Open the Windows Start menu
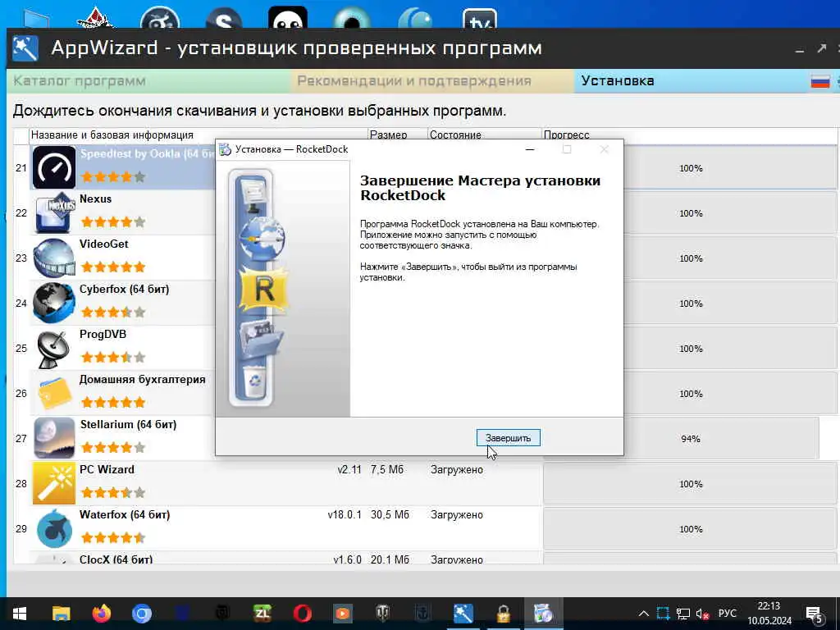The image size is (840, 630). click(20, 614)
